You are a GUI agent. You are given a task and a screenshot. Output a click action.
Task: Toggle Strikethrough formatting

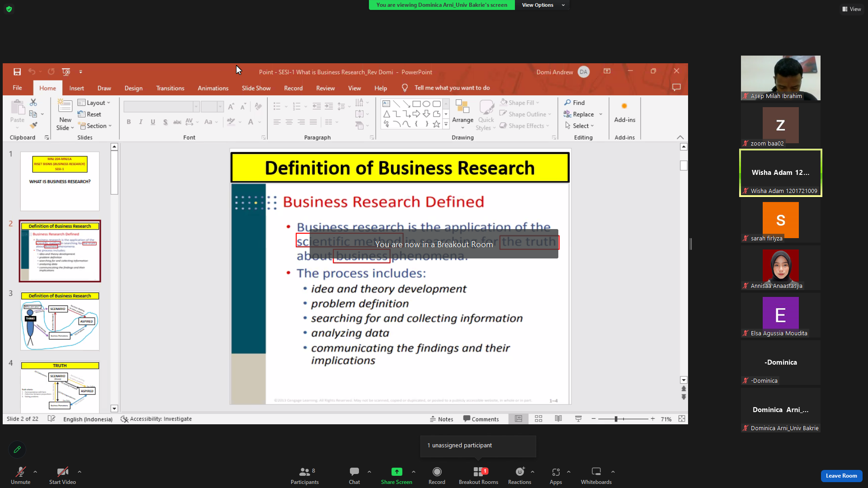[x=177, y=122]
